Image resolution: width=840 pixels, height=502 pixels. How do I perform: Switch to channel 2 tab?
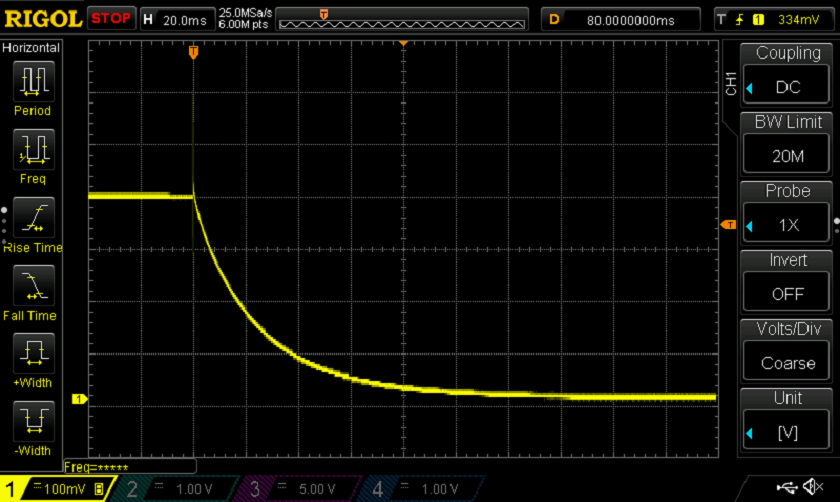pyautogui.click(x=175, y=489)
